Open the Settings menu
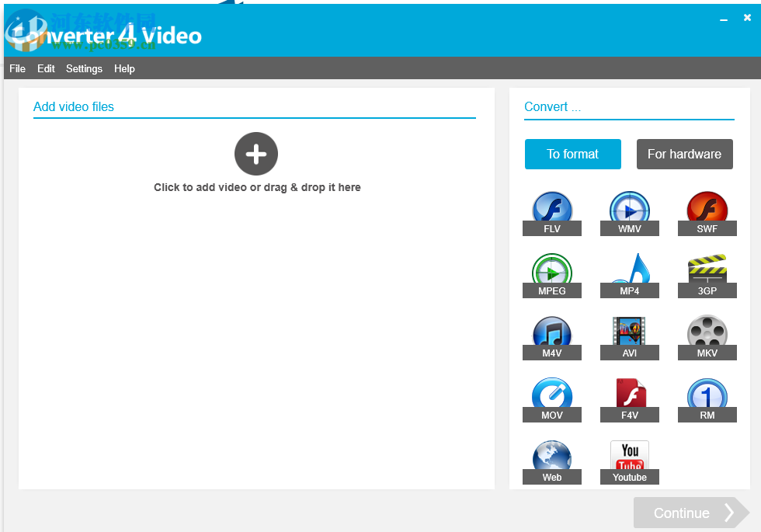Image resolution: width=761 pixels, height=532 pixels. tap(84, 68)
